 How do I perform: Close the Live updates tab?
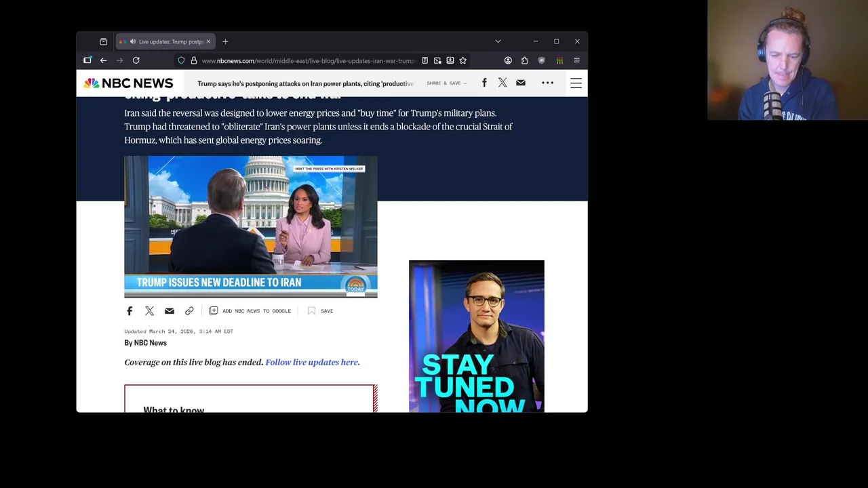tap(208, 41)
